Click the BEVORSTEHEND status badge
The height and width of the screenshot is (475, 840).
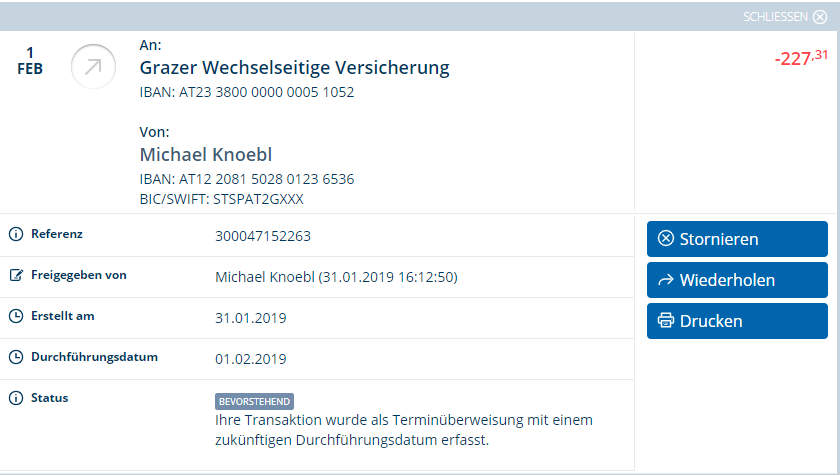tap(254, 402)
